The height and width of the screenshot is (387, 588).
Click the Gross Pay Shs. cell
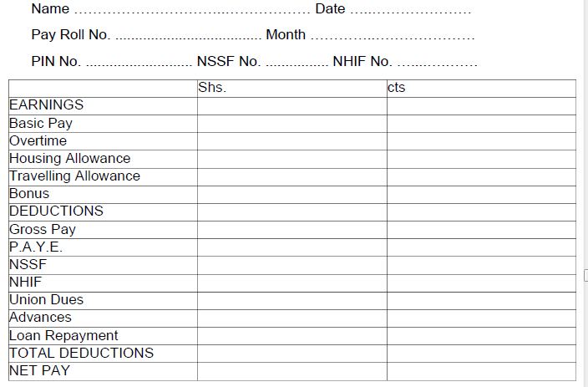(x=291, y=230)
